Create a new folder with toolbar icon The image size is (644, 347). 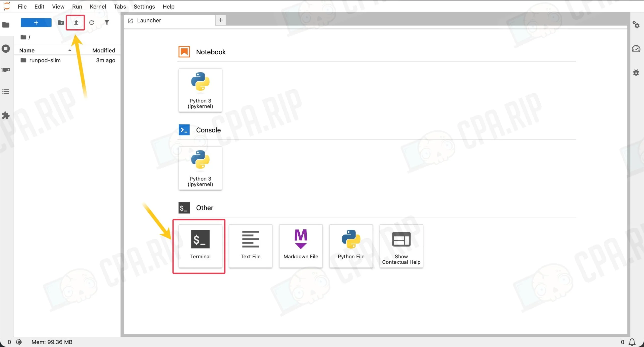(61, 23)
